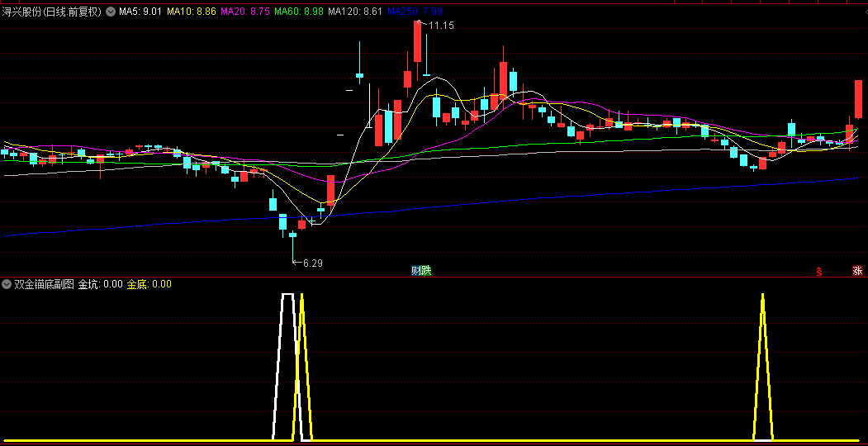868x446 pixels.
Task: Click the 11.15 high price label
Action: (x=441, y=25)
